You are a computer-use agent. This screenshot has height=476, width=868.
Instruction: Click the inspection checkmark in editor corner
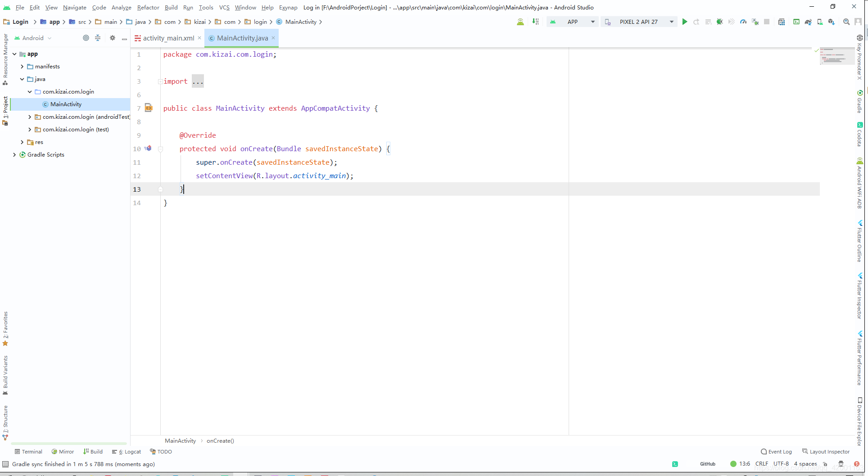[x=816, y=50]
